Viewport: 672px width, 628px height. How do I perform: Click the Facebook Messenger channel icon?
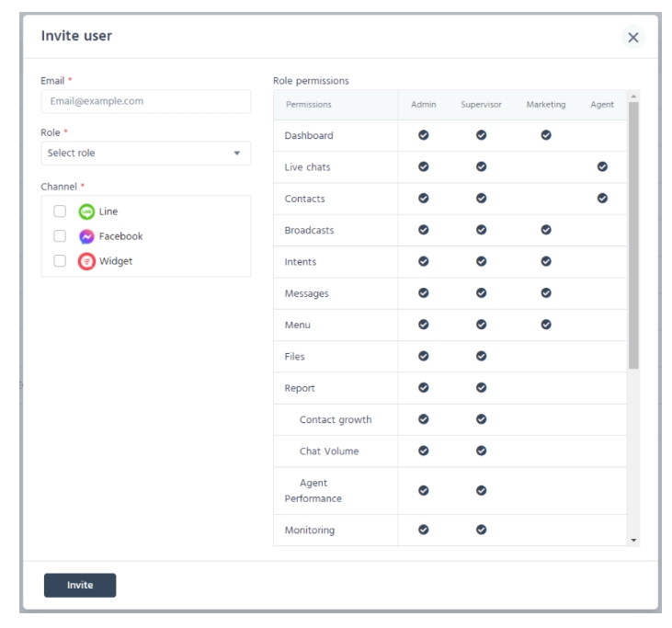point(86,236)
